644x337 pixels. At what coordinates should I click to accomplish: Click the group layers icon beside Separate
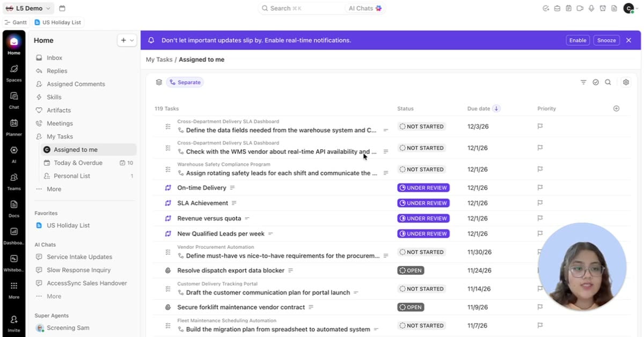click(159, 82)
